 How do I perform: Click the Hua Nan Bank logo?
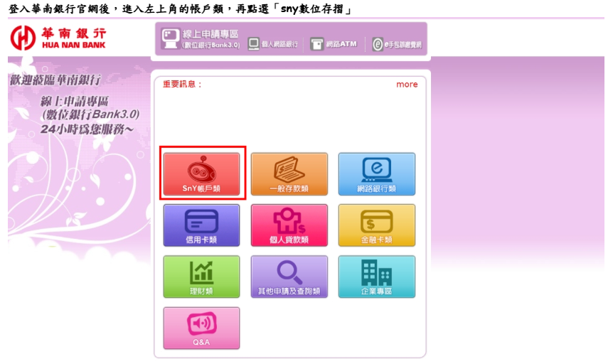point(58,38)
